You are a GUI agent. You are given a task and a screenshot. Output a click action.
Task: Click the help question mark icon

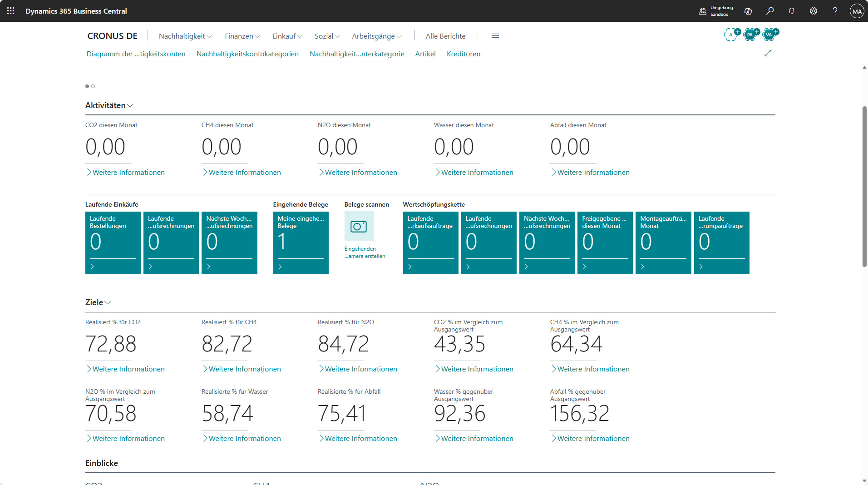835,11
